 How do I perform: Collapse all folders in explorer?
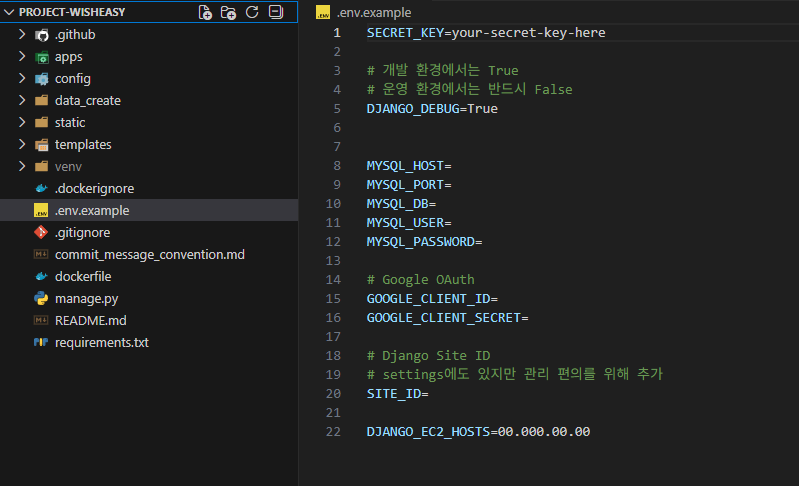(x=275, y=12)
